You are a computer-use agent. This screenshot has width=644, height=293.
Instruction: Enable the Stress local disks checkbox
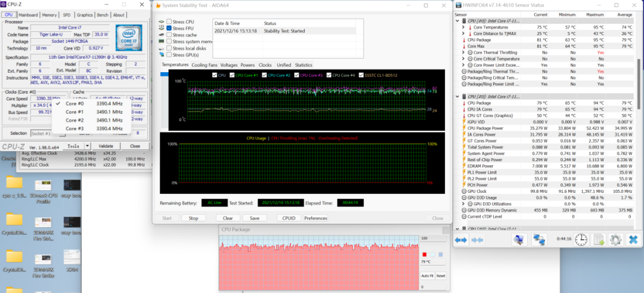point(169,48)
